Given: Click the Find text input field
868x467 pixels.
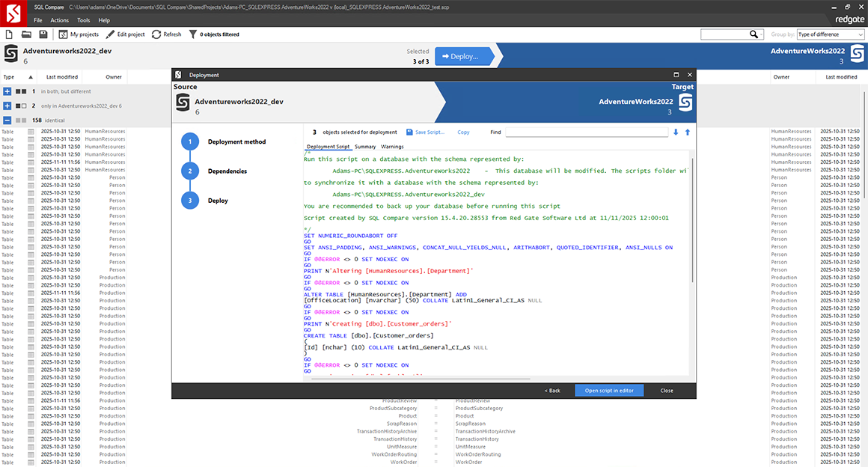Looking at the screenshot, I should click(586, 132).
